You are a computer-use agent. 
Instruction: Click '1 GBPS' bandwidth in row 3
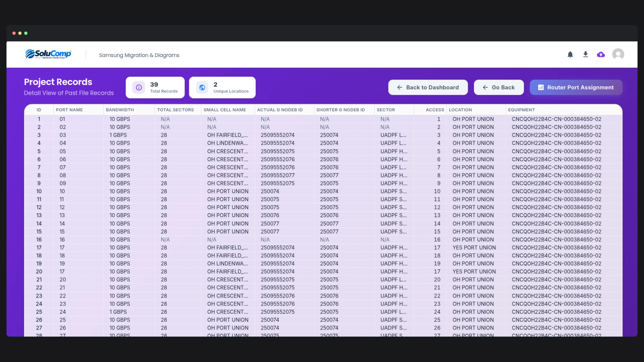coord(118,135)
